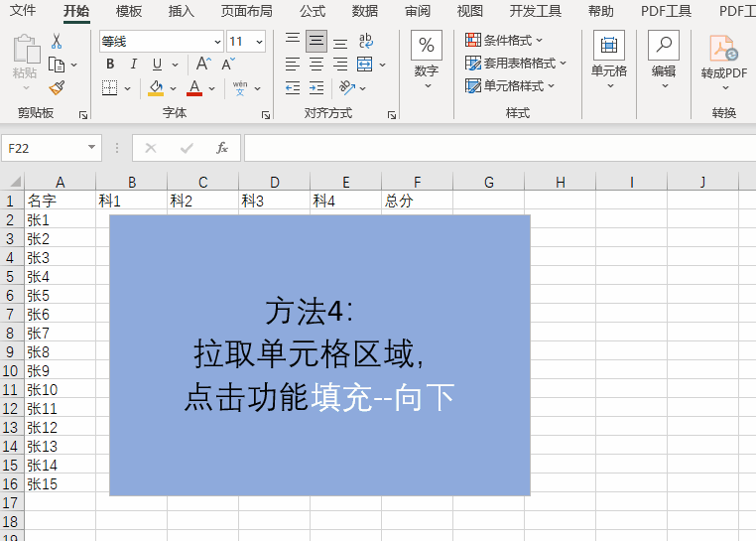Click the phonetic guide wén icon

point(240,87)
